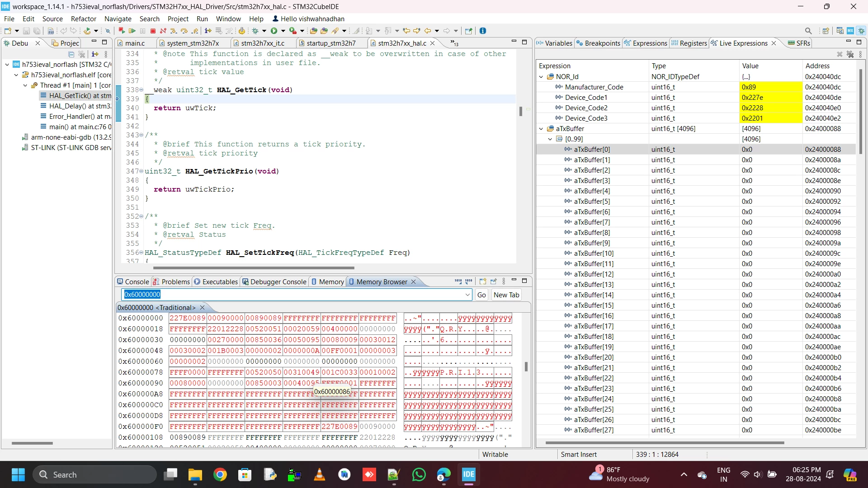Collapse All in Debug view toolbar
Image resolution: width=868 pixels, height=488 pixels.
(x=71, y=54)
